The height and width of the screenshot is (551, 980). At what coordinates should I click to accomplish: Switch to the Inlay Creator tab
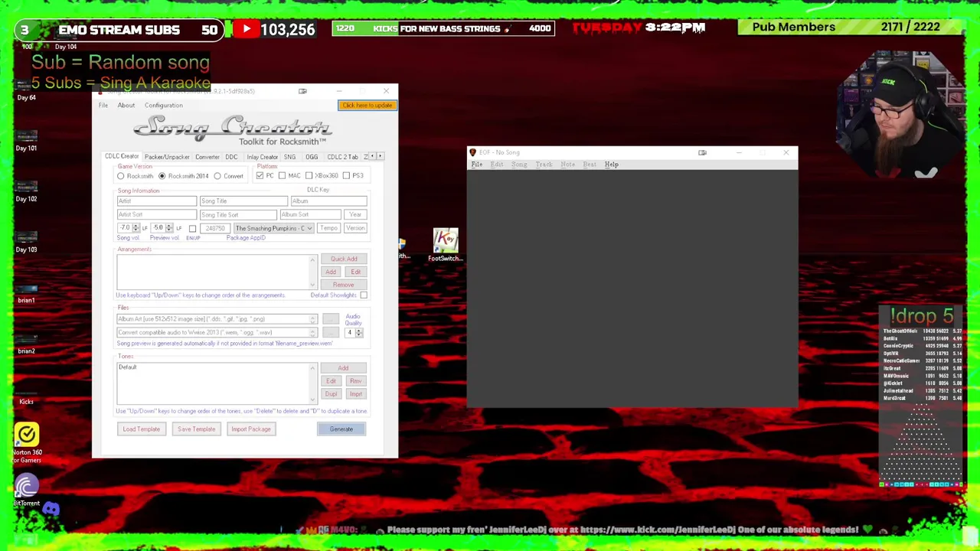(262, 157)
